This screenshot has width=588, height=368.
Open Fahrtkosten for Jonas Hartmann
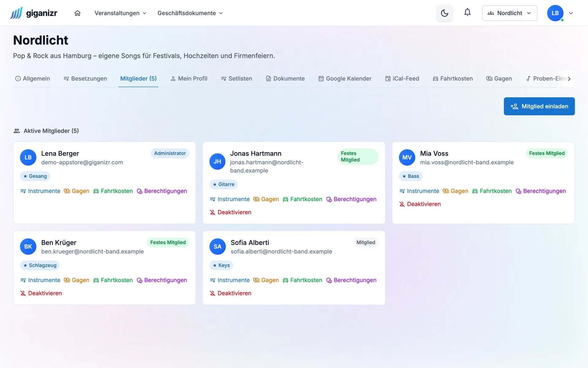pyautogui.click(x=303, y=199)
